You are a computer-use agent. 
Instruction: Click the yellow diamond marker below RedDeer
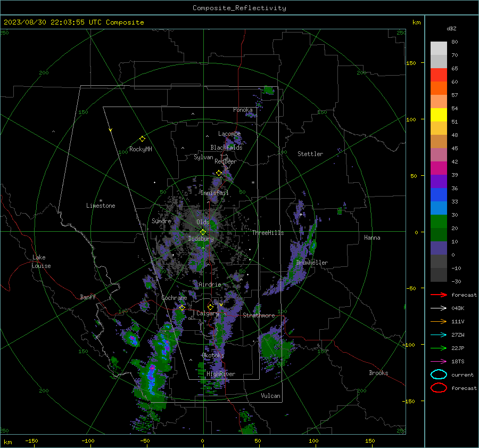pyautogui.click(x=219, y=173)
